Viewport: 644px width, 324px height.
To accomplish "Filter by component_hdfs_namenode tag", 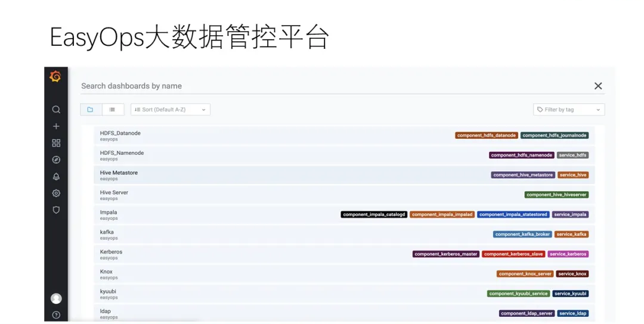I will point(522,155).
